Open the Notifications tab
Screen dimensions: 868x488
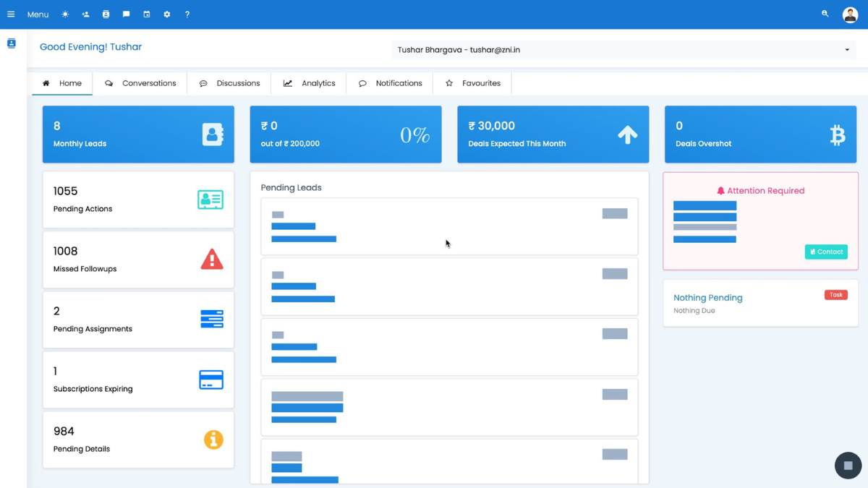coord(389,82)
